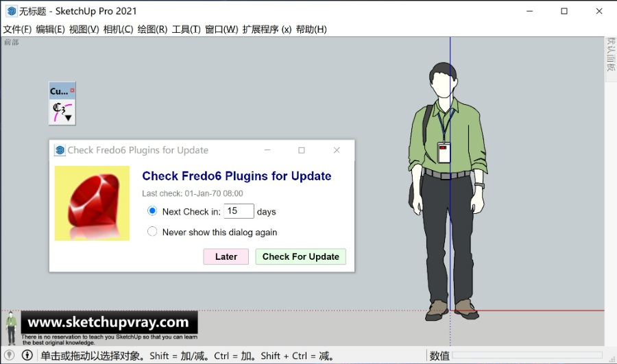
Task: Close the Check Fredo6 Plugins dialog
Action: (x=337, y=150)
